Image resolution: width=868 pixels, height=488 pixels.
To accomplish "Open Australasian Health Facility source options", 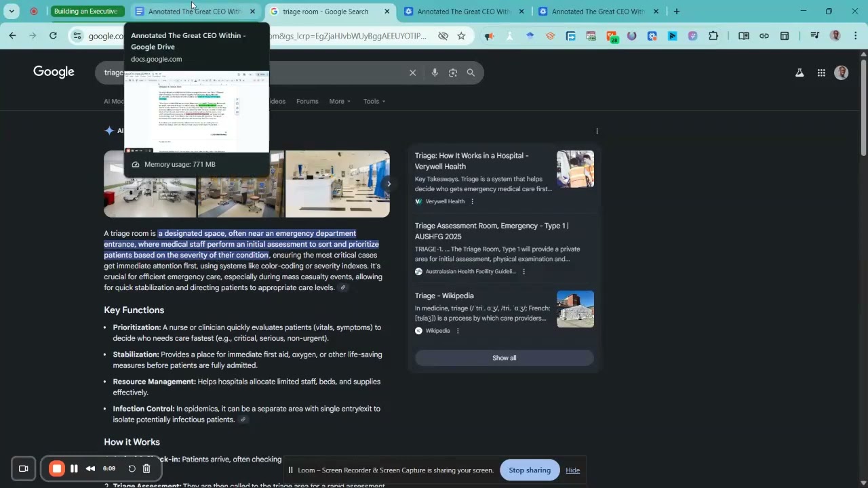I will pos(524,272).
